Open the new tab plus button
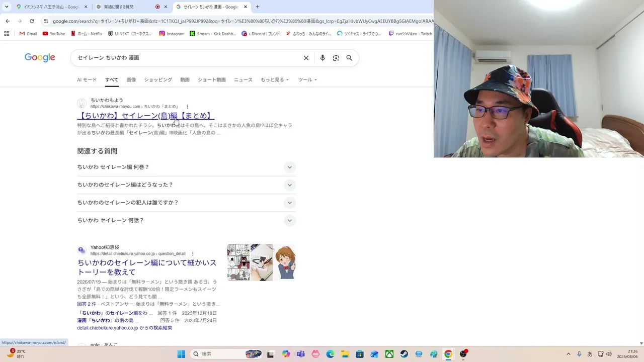The width and height of the screenshot is (644, 362). 258,7
